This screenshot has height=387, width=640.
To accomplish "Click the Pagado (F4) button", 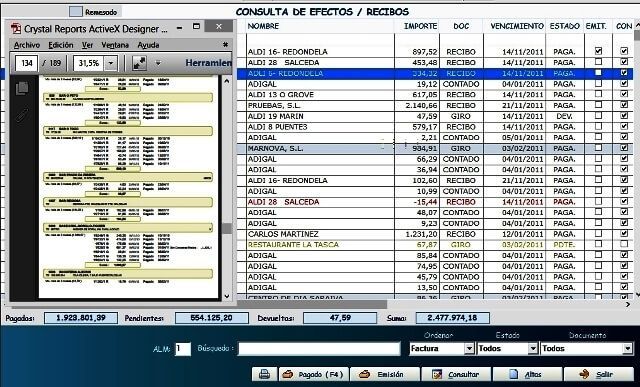I will (314, 374).
